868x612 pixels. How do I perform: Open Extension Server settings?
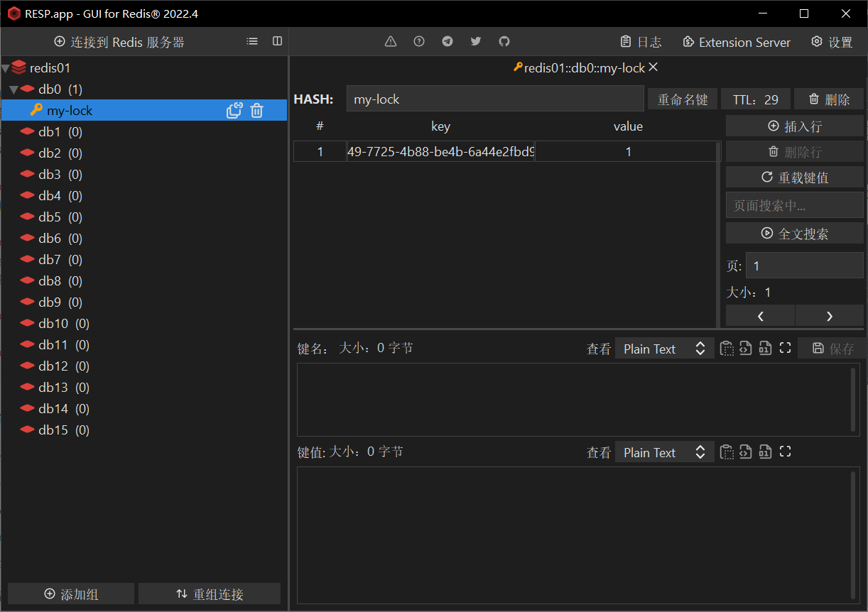coord(737,42)
